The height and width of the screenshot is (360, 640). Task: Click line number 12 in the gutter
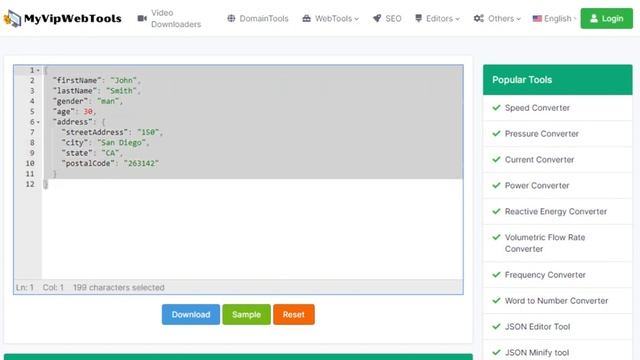(30, 184)
